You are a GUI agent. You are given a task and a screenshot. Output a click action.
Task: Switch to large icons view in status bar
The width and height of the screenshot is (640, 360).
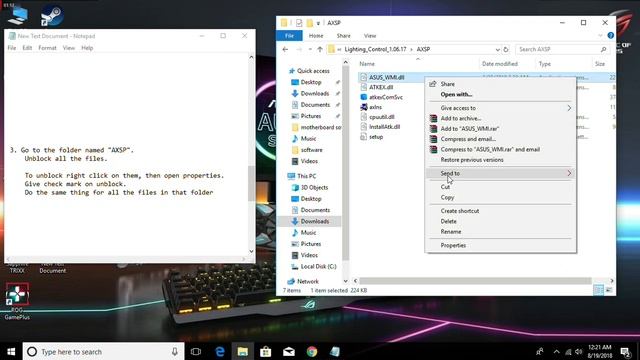point(609,290)
